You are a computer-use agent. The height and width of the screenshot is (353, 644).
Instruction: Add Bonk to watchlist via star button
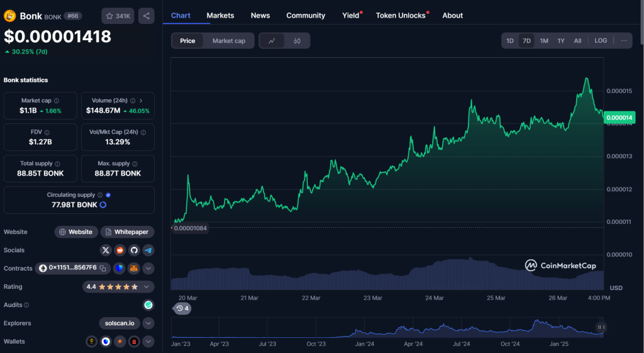(x=118, y=16)
